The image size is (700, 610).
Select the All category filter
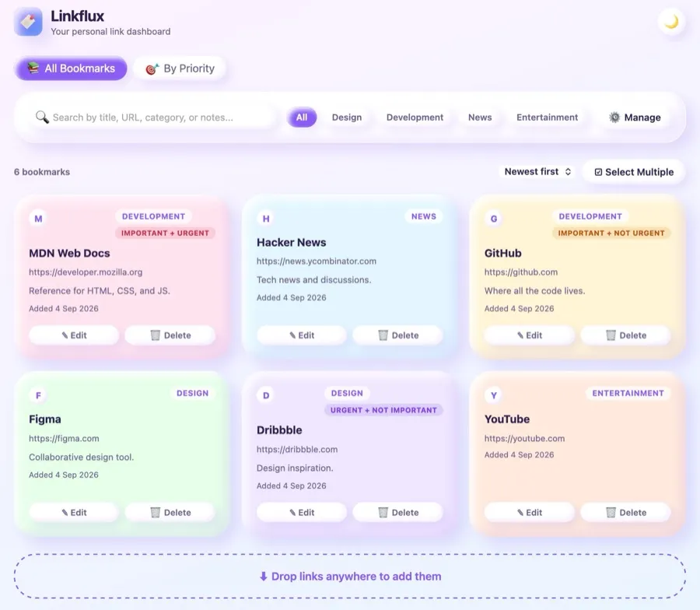(x=302, y=117)
